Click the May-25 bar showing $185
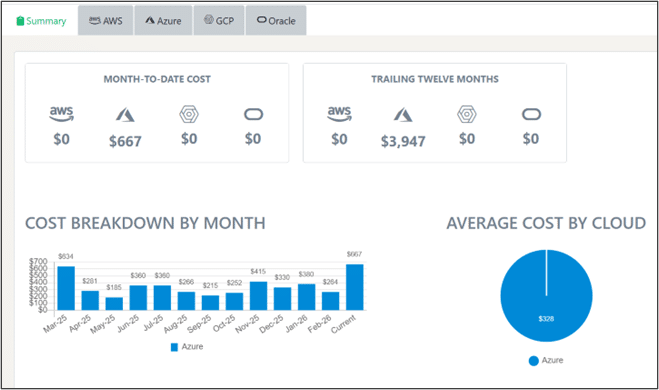 114,304
